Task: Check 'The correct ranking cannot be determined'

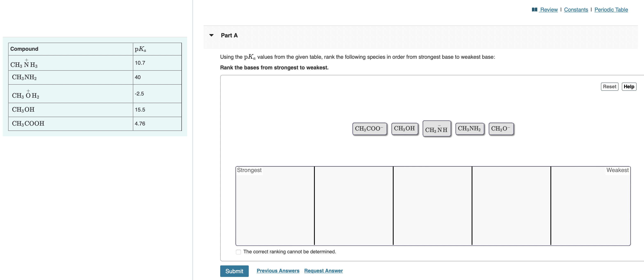Action: click(x=238, y=252)
